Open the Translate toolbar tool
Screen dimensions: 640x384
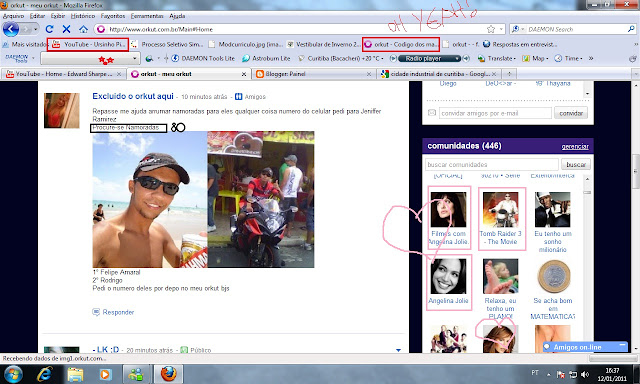(497, 58)
